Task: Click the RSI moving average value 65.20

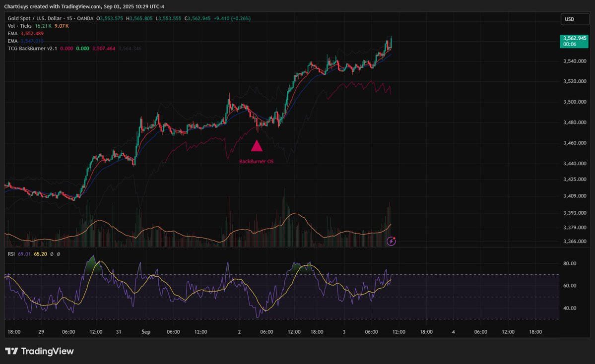Action: (41, 254)
